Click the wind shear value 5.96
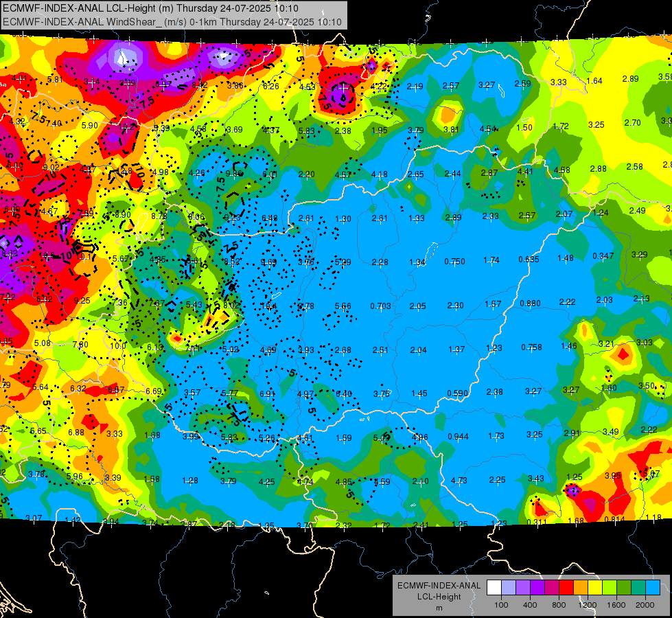The height and width of the screenshot is (618, 672). coord(75,476)
